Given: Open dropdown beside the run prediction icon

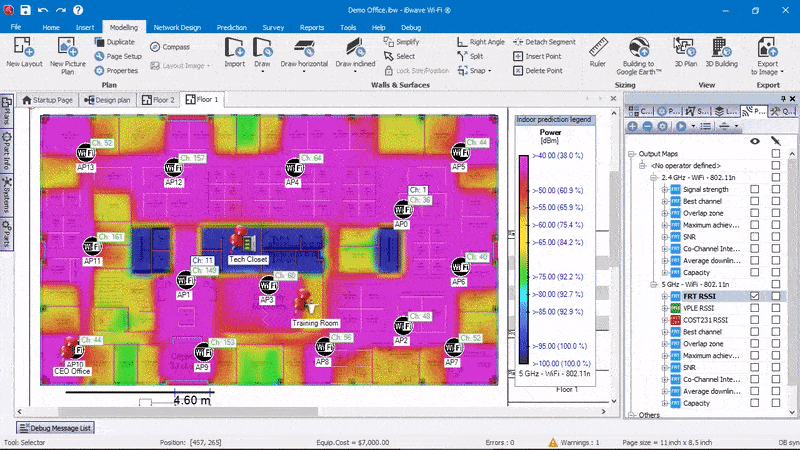Looking at the screenshot, I should pyautogui.click(x=693, y=126).
